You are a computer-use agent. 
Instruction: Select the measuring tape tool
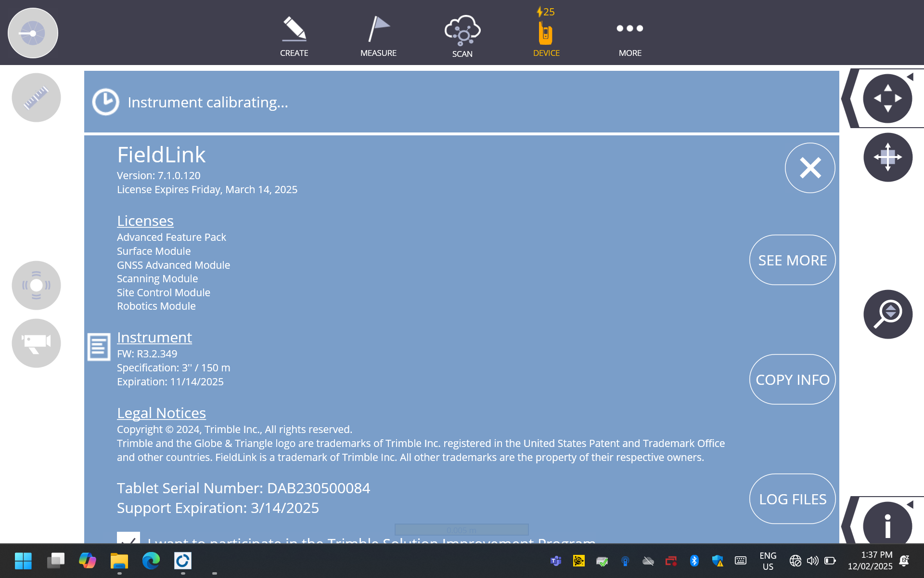[x=36, y=97]
